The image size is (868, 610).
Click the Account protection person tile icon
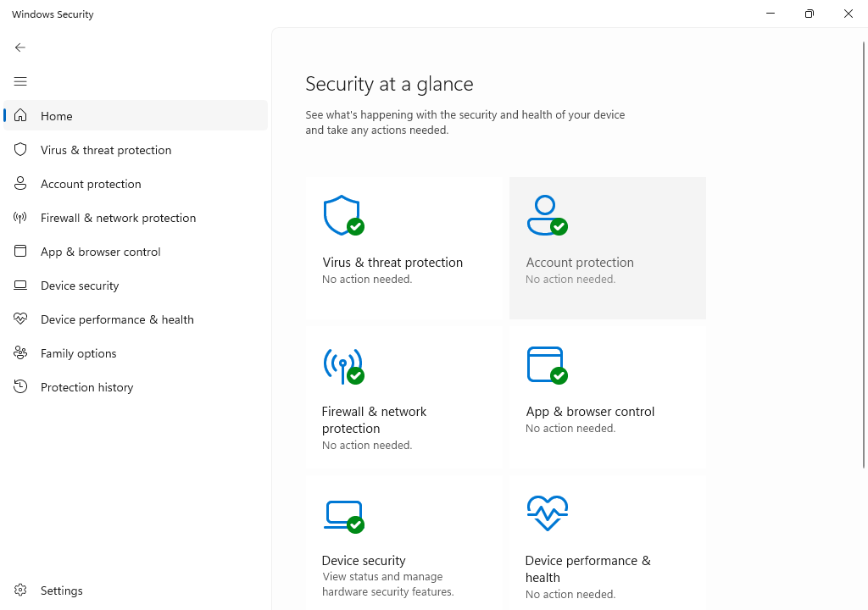pyautogui.click(x=546, y=215)
